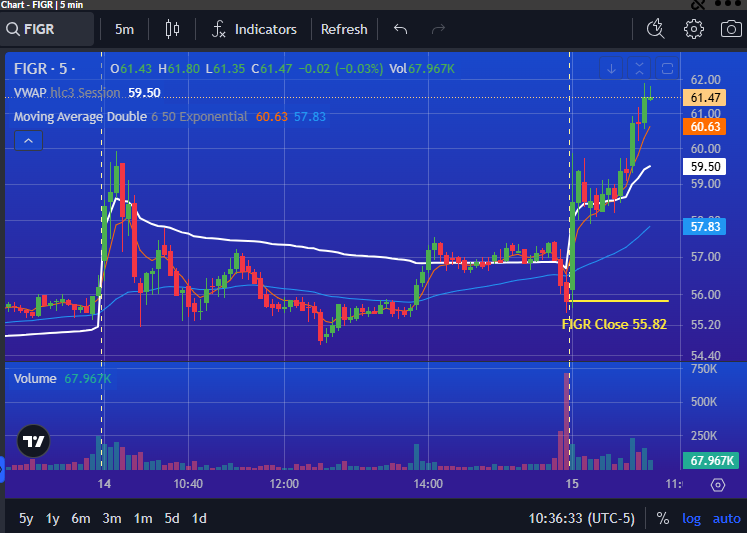Click the blue 57.83 EMA legend value
747x533 pixels.
310,117
